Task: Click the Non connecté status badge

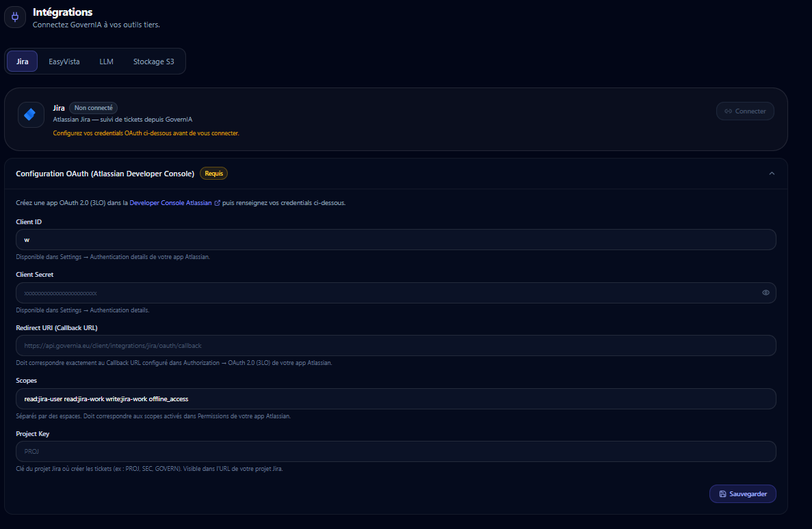Action: pyautogui.click(x=93, y=108)
